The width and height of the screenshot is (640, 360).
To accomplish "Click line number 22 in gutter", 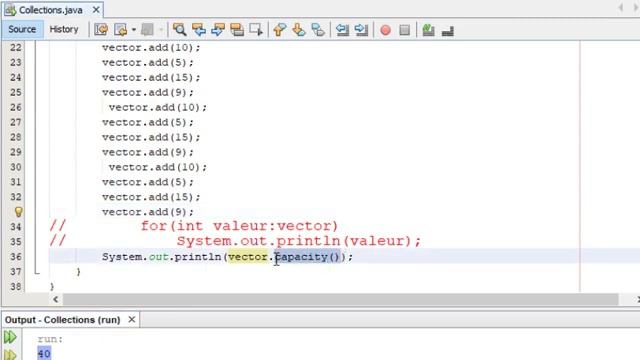I will pos(16,48).
